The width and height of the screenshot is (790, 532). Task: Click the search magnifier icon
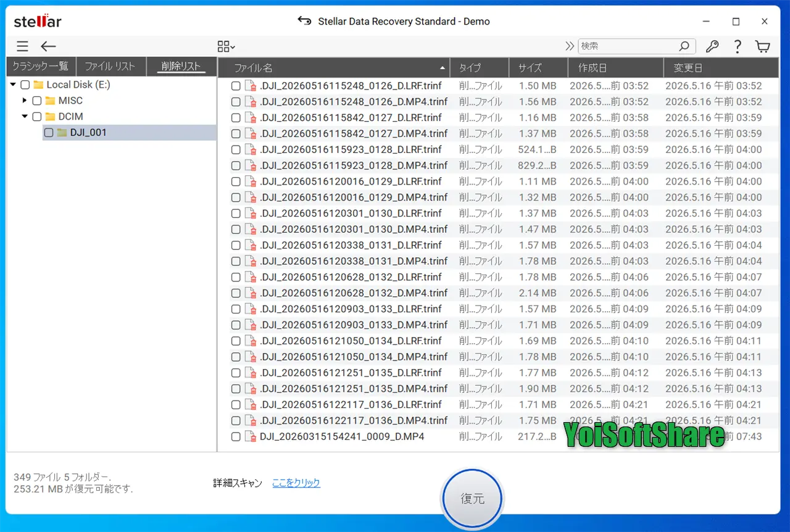coord(684,46)
